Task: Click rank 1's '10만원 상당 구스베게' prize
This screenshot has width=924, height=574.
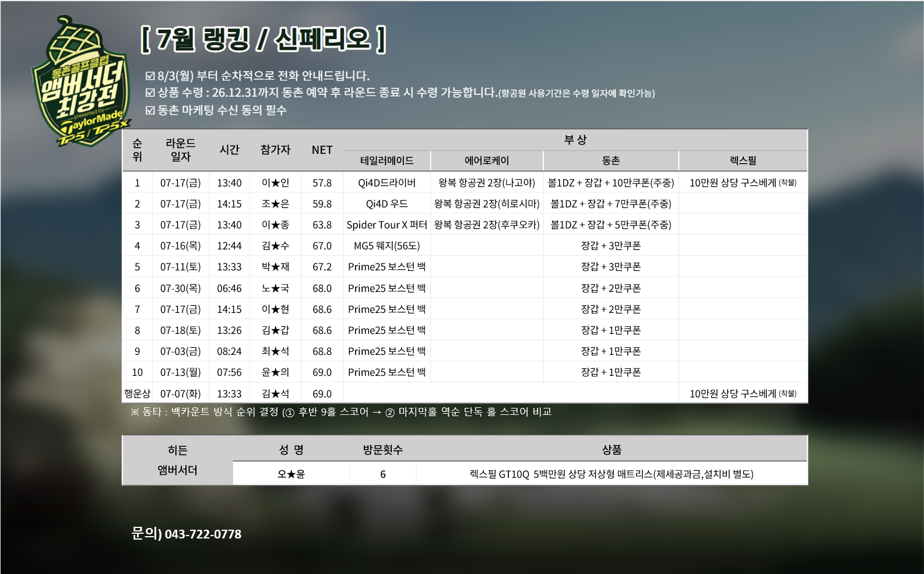Action: coord(743,183)
